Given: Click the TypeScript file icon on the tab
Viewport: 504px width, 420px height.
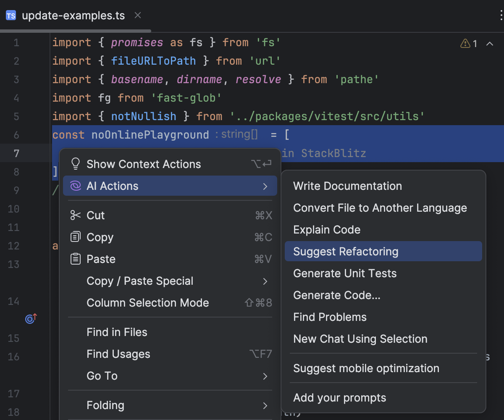Looking at the screenshot, I should pos(11,16).
